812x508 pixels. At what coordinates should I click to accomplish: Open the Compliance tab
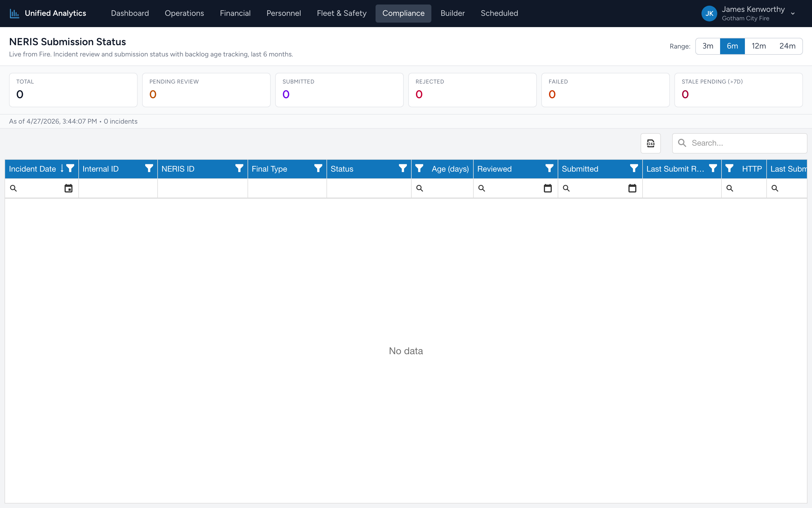click(x=403, y=14)
